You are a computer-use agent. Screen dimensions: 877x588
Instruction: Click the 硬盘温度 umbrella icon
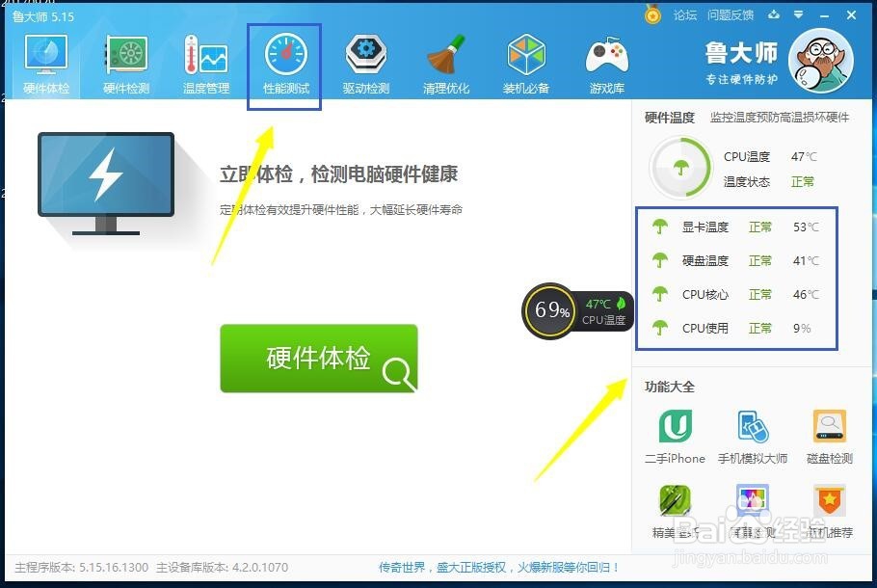coord(660,260)
